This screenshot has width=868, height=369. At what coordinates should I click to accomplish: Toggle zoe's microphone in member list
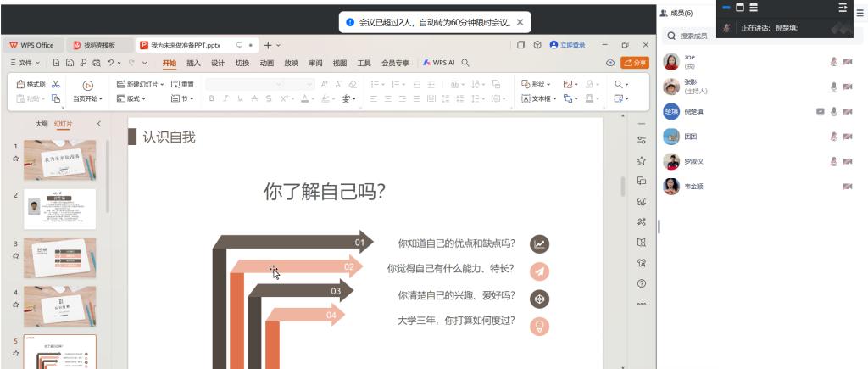click(834, 61)
